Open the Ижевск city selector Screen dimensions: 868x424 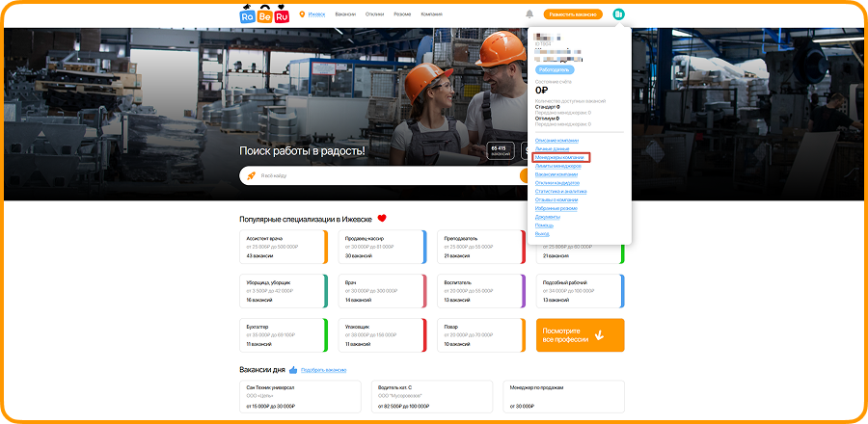pyautogui.click(x=317, y=14)
